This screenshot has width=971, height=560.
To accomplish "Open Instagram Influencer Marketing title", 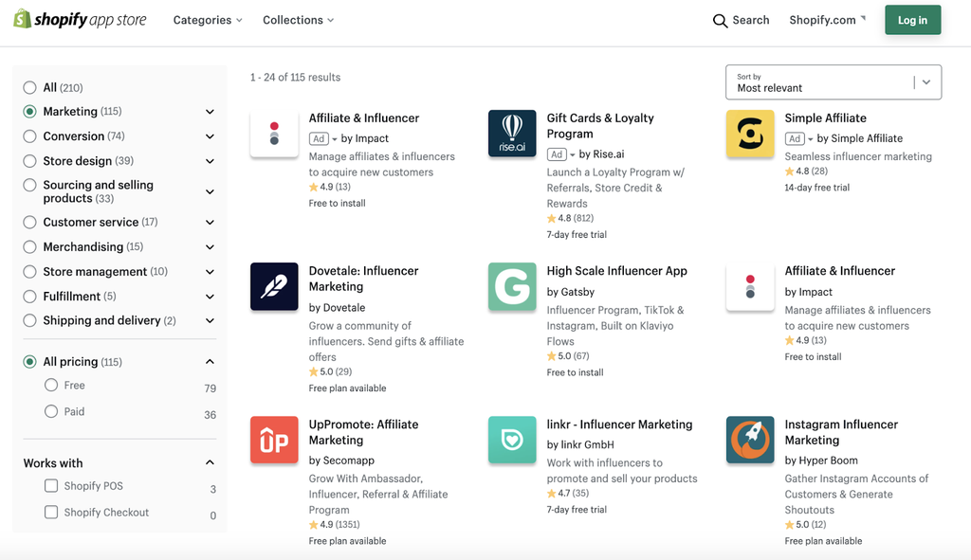I will coord(841,432).
